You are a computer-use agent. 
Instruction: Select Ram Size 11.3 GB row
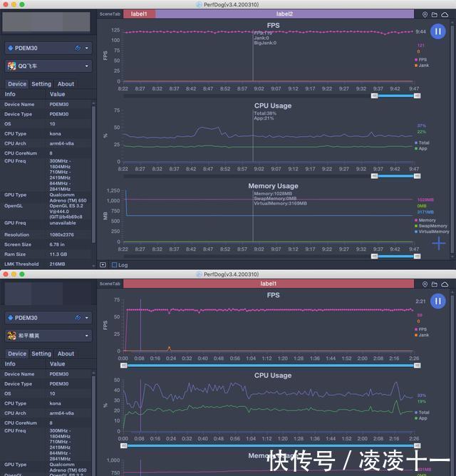click(46, 254)
